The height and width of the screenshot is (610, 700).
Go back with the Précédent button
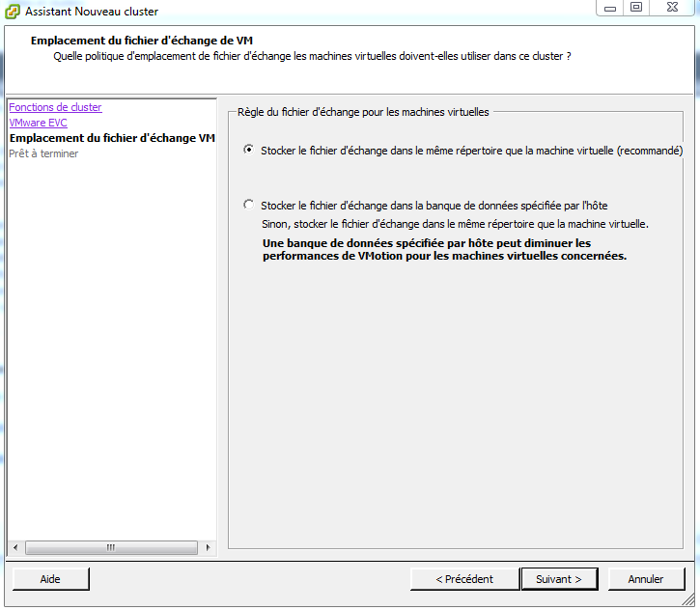464,579
